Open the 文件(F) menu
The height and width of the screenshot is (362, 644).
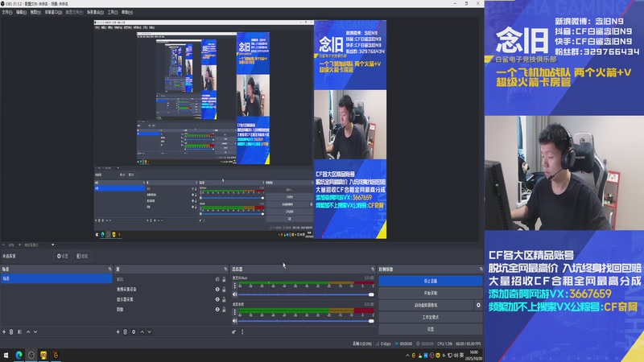click(x=7, y=12)
